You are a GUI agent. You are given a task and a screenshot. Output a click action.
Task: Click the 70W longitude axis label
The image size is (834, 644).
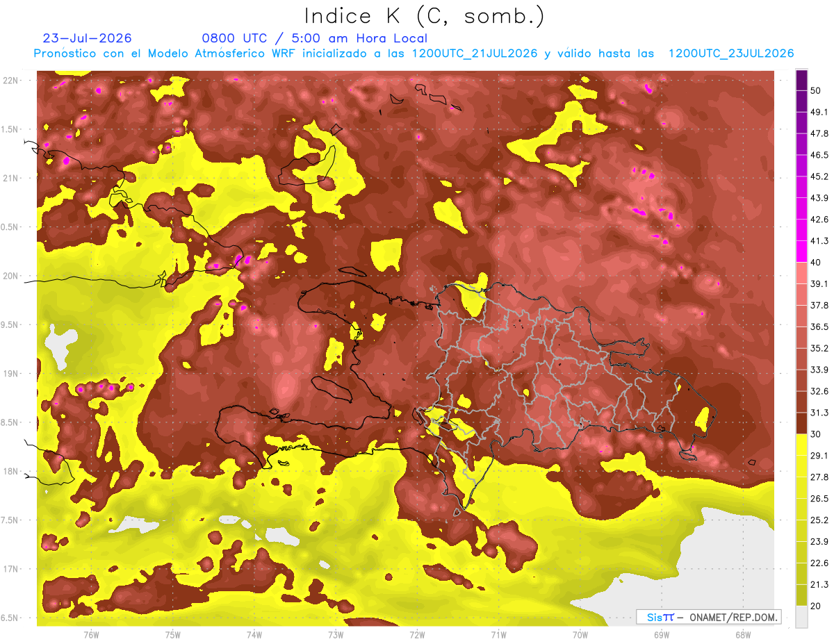coord(580,634)
